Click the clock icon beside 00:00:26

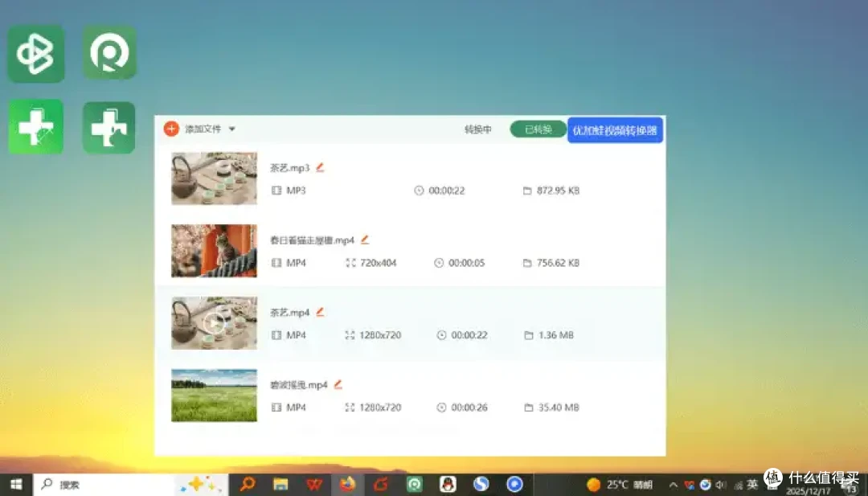pyautogui.click(x=442, y=408)
